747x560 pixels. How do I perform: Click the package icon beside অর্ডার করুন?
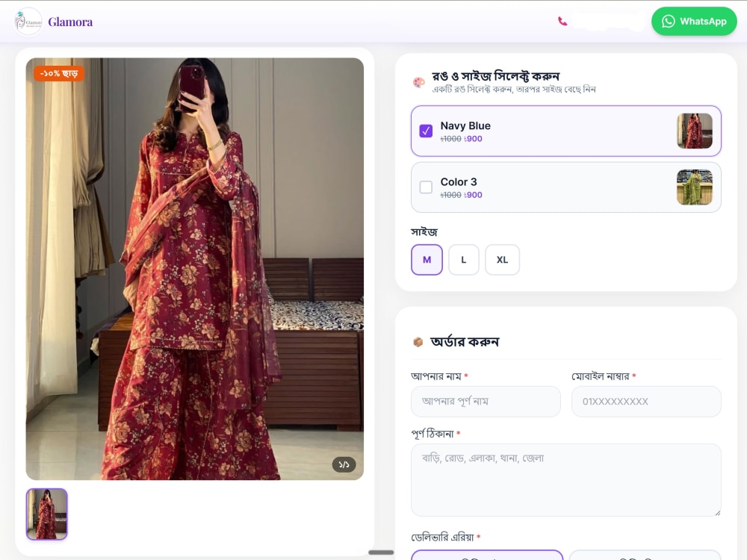[x=418, y=342]
